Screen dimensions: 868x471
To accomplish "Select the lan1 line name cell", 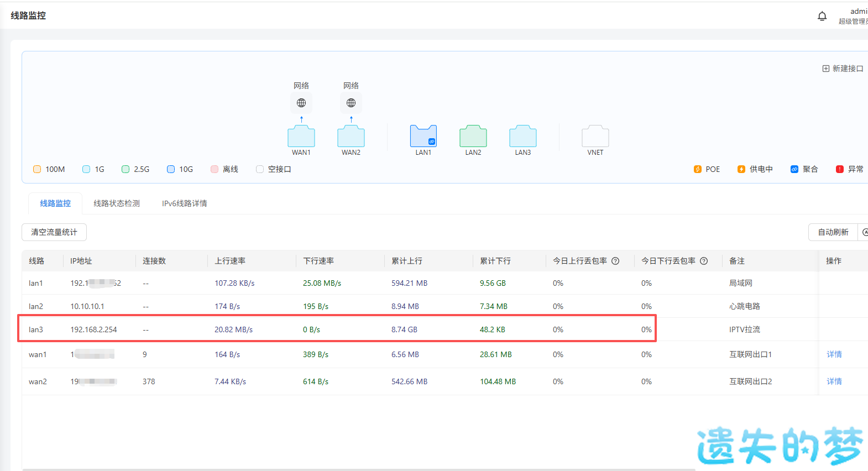I will coord(36,283).
